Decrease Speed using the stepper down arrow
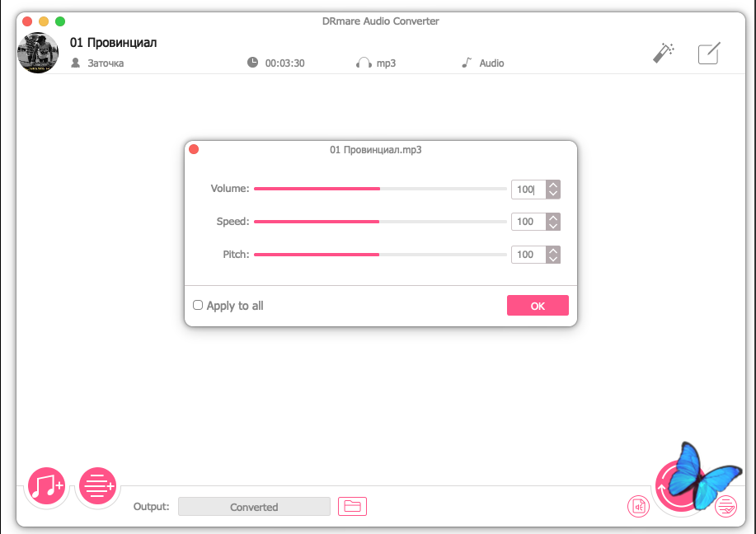 point(553,227)
